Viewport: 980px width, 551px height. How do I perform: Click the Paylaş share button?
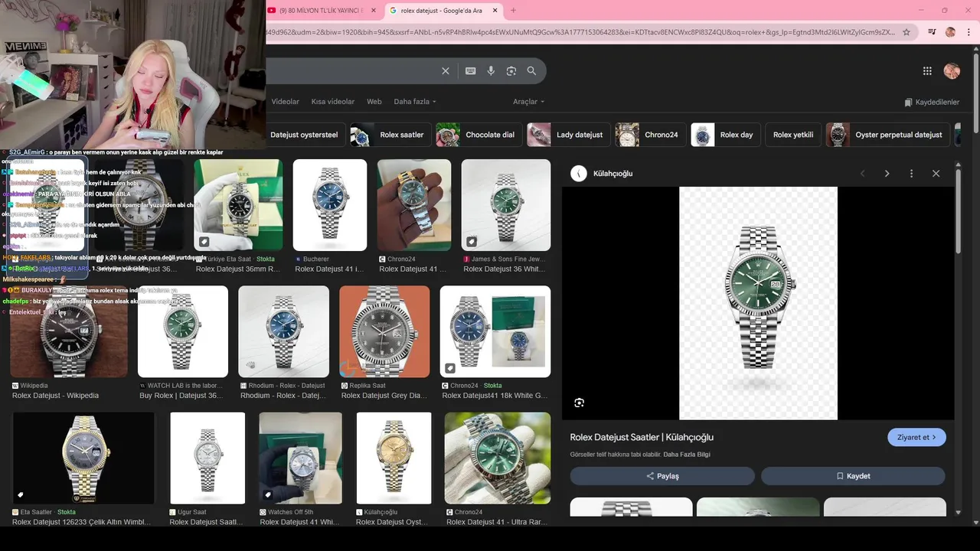(662, 476)
